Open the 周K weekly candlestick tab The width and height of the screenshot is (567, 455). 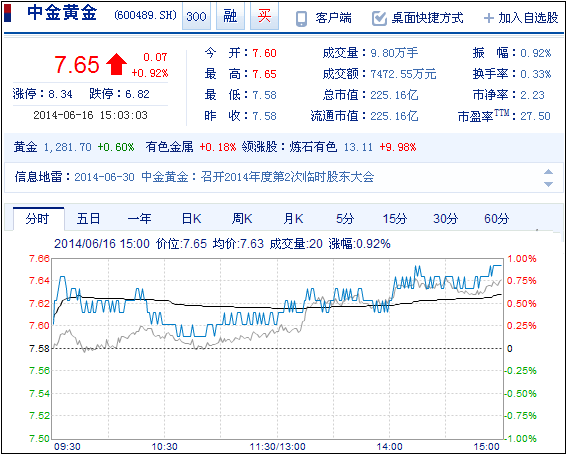(x=242, y=219)
